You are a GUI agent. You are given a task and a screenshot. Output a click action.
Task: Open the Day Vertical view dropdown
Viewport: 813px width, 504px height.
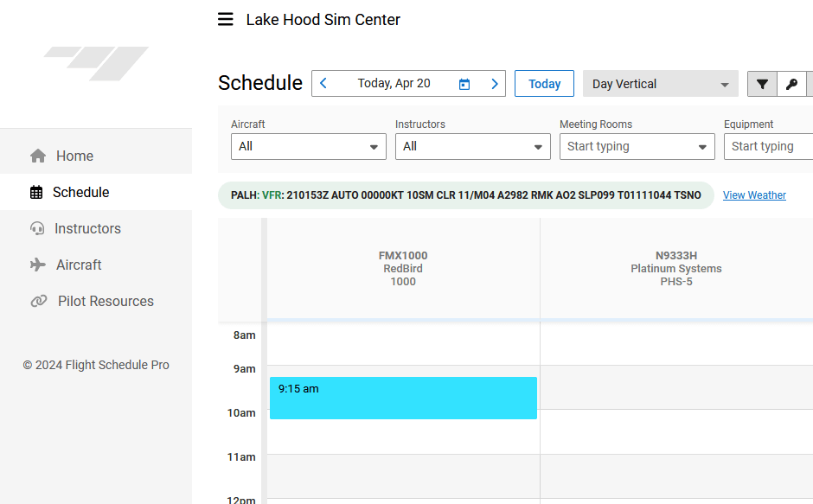click(x=660, y=84)
